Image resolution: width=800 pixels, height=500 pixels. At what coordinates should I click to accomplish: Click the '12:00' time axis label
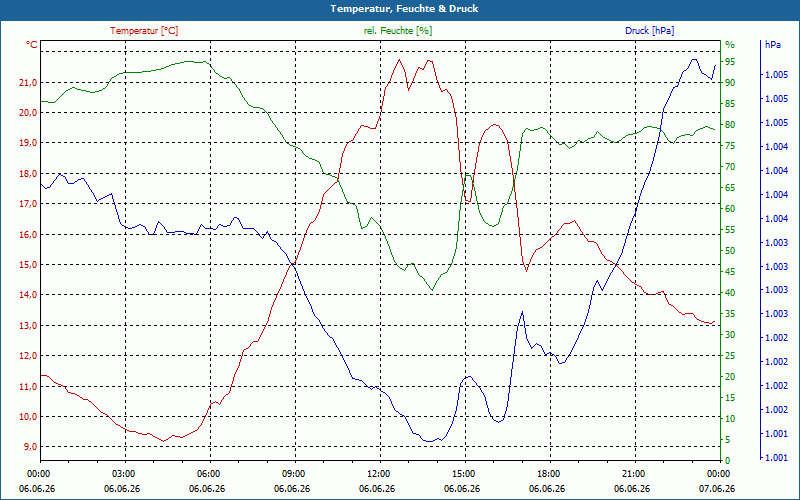click(x=380, y=474)
